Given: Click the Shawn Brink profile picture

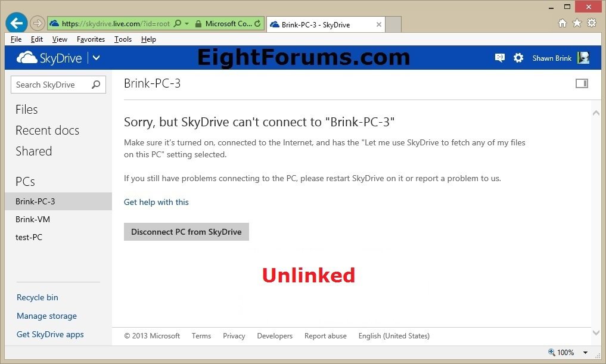Looking at the screenshot, I should click(x=583, y=58).
